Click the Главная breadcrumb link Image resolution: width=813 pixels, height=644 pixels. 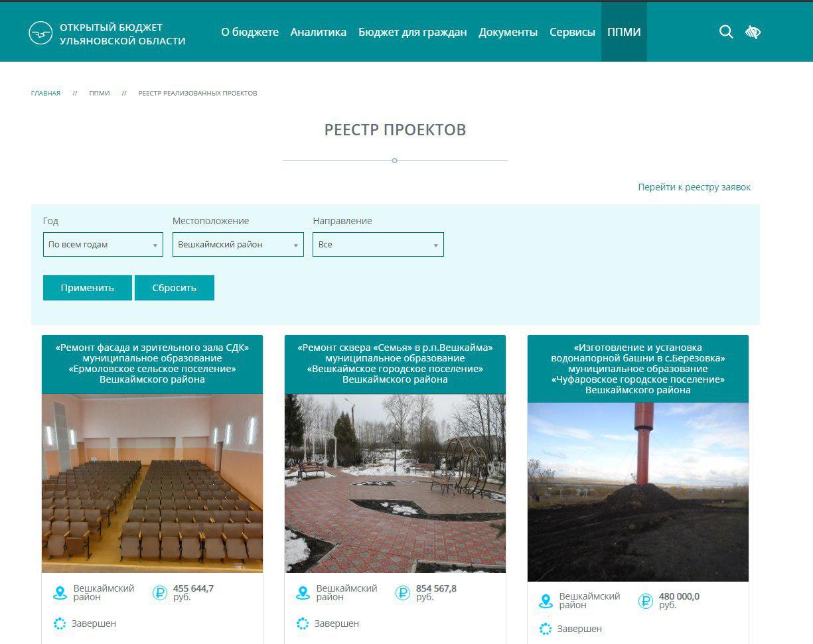pos(46,94)
